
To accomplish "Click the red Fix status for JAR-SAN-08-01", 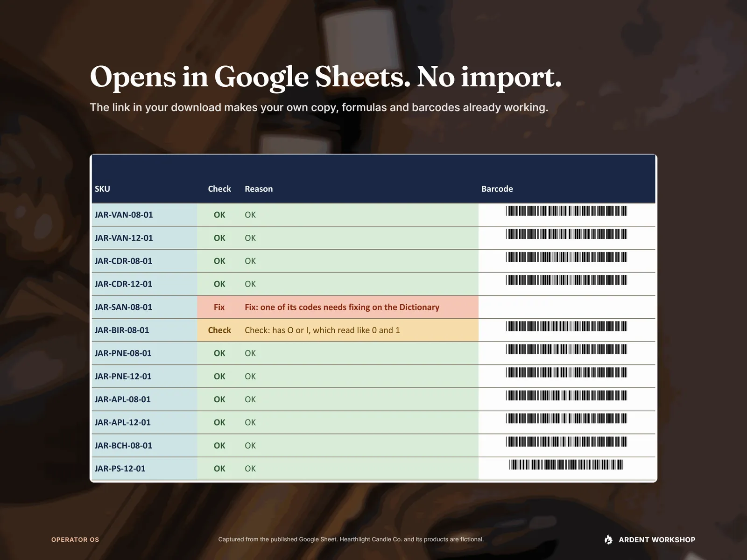I will [219, 307].
